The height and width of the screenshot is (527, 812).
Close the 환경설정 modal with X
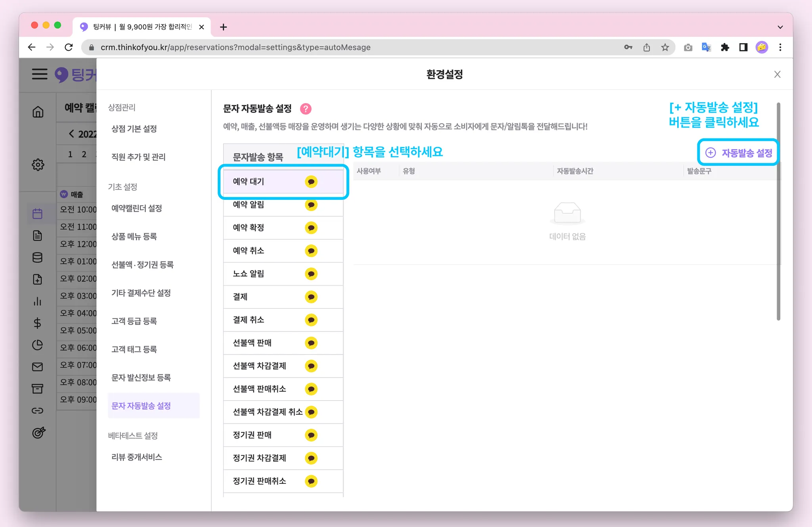[777, 75]
